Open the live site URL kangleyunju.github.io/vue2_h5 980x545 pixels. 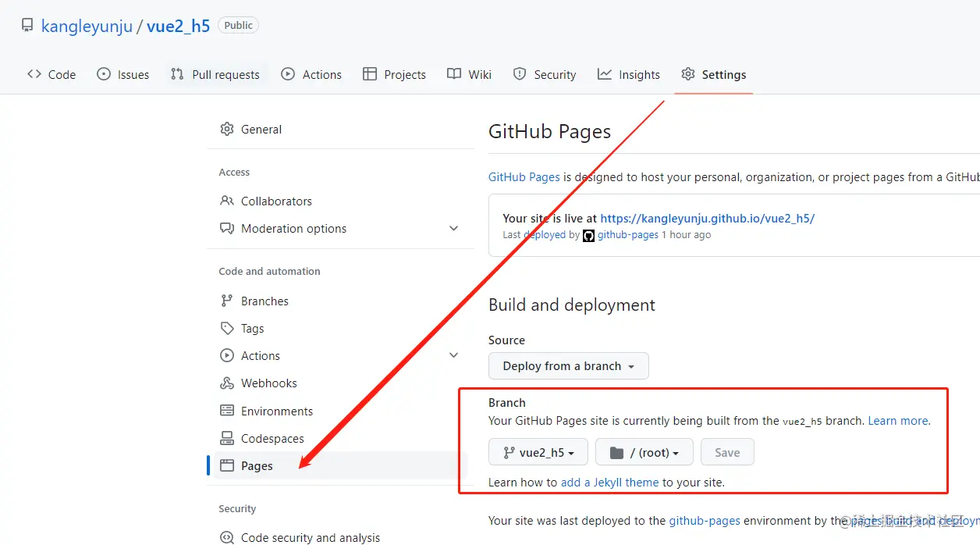click(x=708, y=219)
